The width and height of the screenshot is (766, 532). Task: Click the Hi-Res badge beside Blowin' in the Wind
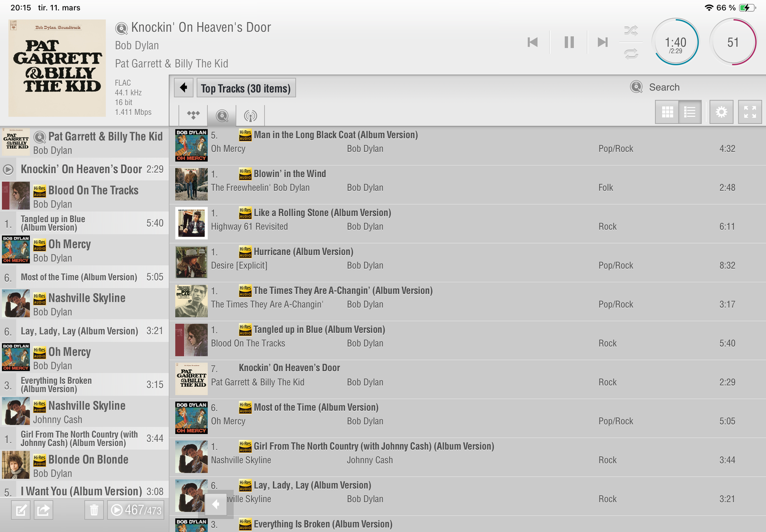[245, 174]
